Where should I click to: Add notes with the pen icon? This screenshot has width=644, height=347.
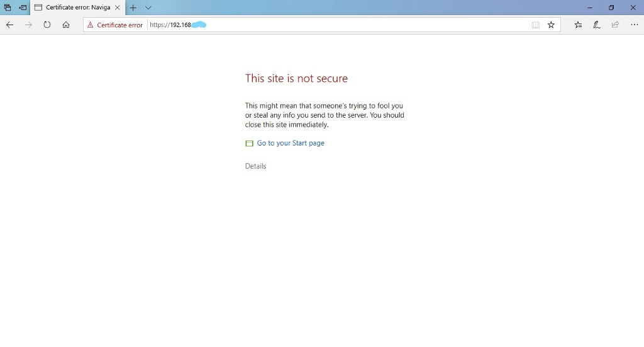pyautogui.click(x=596, y=25)
